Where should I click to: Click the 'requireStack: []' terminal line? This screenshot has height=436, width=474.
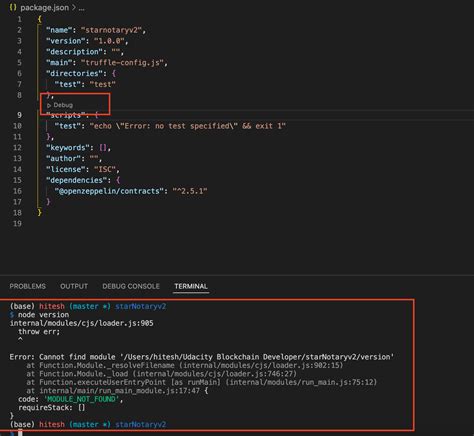(52, 407)
